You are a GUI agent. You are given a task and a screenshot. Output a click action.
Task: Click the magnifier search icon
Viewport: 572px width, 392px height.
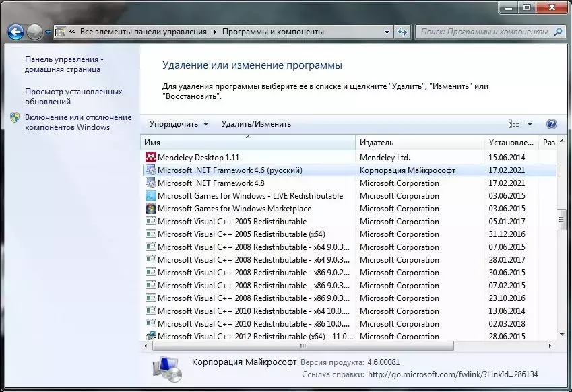pos(558,32)
